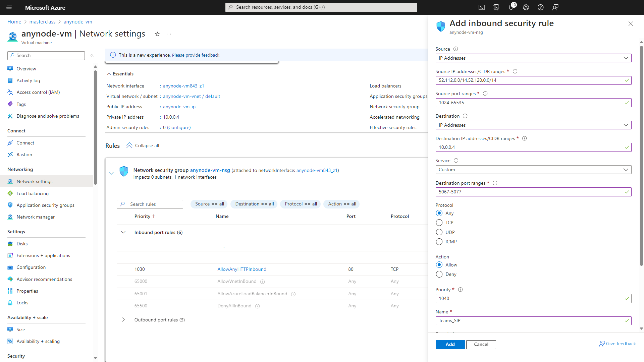This screenshot has height=362, width=644.
Task: Expand Outbound port rules group
Action: pos(123,320)
